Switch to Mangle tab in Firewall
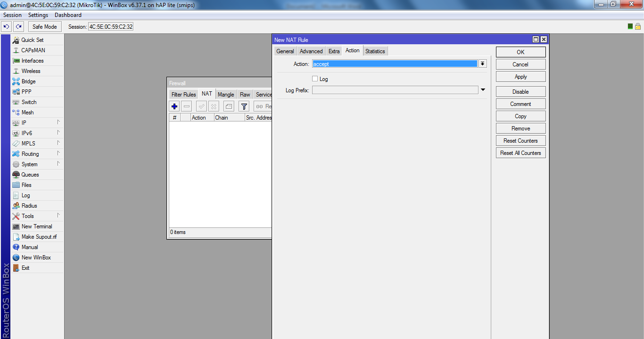This screenshot has height=339, width=644. click(x=226, y=95)
